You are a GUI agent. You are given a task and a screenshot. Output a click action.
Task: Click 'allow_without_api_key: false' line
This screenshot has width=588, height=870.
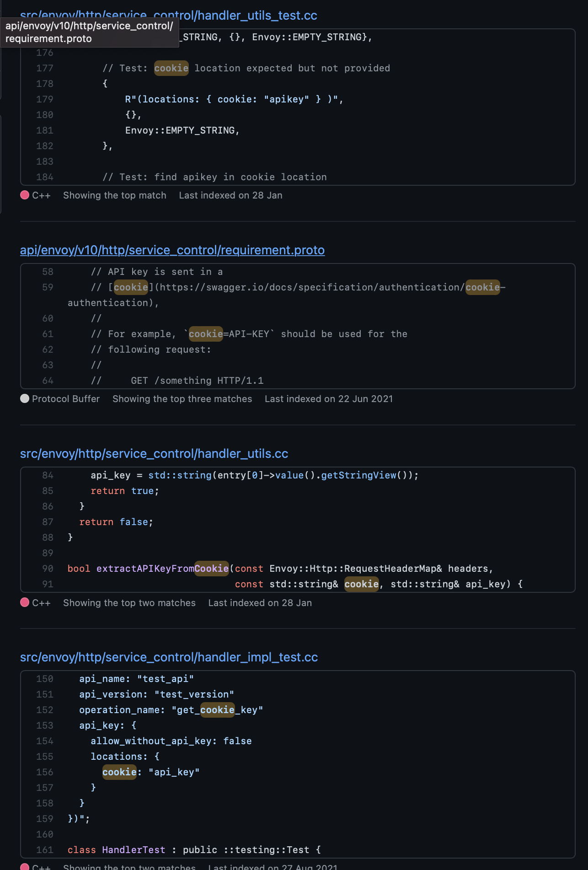pyautogui.click(x=171, y=741)
